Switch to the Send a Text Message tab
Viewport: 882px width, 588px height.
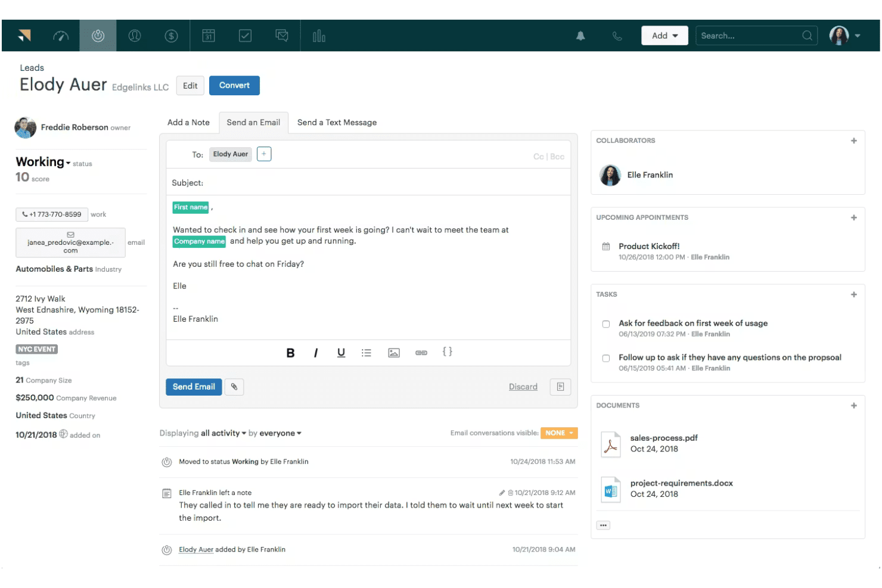(x=337, y=122)
